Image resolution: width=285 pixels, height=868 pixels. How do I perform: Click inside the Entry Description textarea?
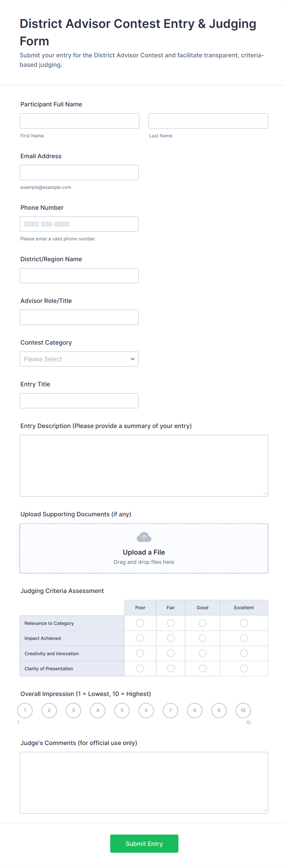click(143, 466)
